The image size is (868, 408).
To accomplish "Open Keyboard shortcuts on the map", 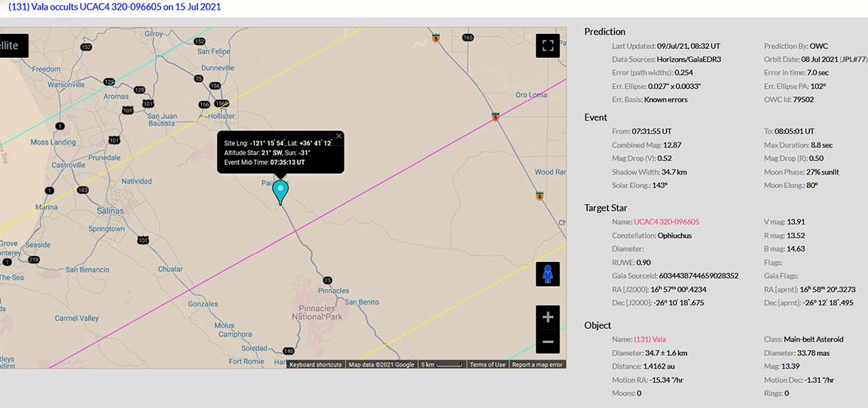I will point(316,364).
